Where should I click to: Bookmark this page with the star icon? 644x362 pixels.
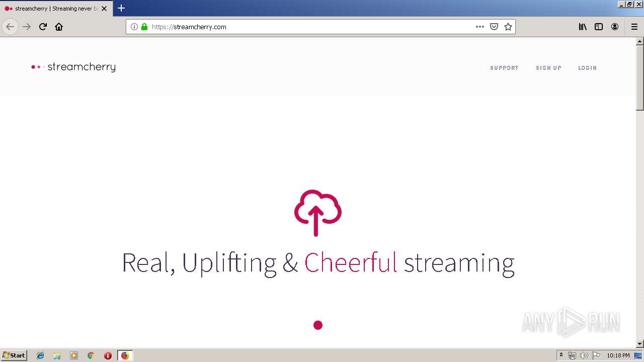[x=508, y=27]
